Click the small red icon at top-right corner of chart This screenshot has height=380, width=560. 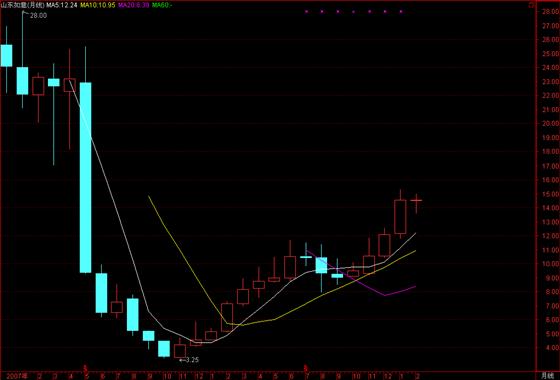pos(532,5)
